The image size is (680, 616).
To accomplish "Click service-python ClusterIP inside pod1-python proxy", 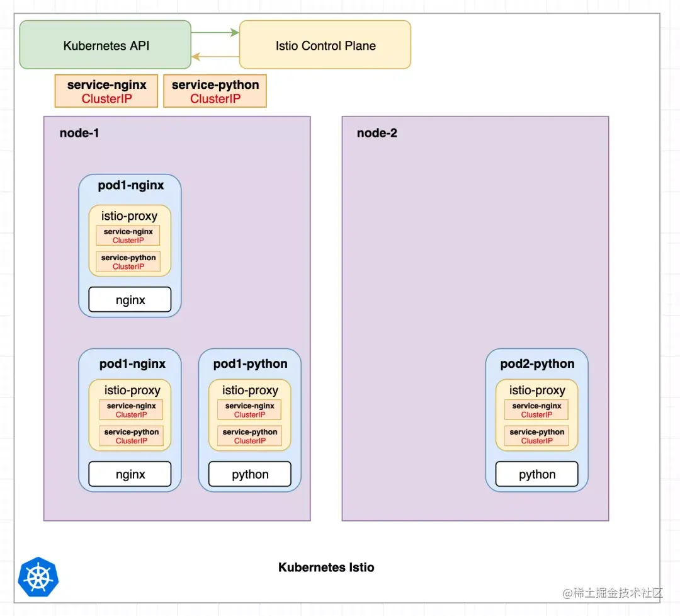I will point(249,436).
